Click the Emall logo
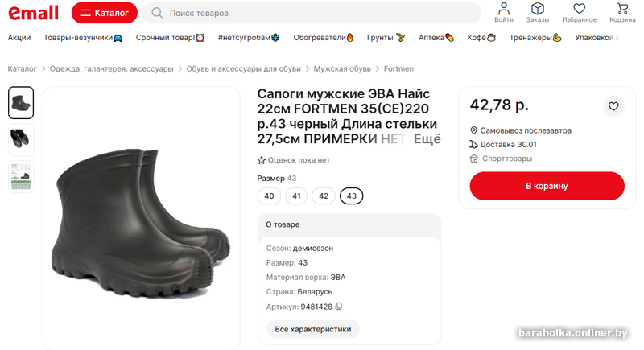The width and height of the screenshot is (644, 350). pyautogui.click(x=33, y=13)
